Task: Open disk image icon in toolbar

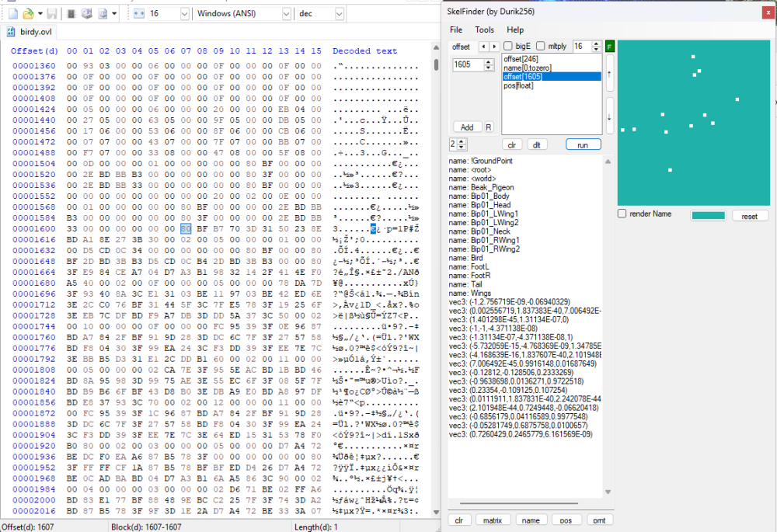Action: coord(103,13)
